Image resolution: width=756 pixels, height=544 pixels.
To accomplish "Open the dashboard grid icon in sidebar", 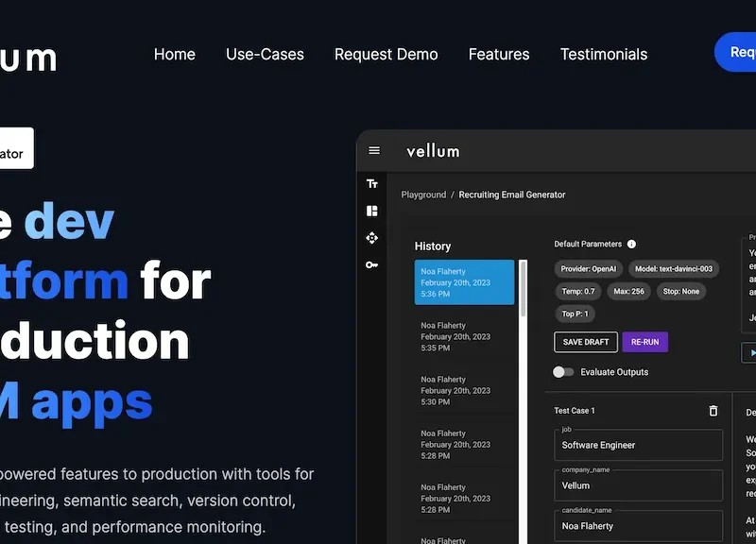I will coord(372,211).
